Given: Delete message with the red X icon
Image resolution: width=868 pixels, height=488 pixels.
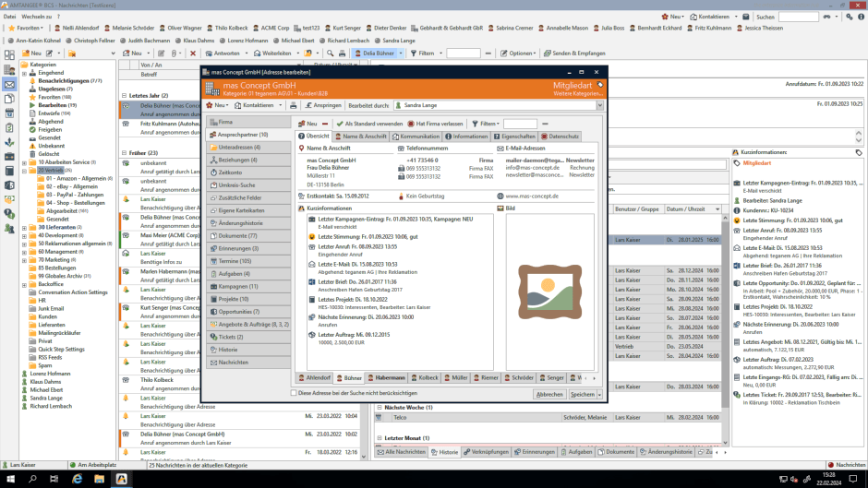Looking at the screenshot, I should click(193, 54).
